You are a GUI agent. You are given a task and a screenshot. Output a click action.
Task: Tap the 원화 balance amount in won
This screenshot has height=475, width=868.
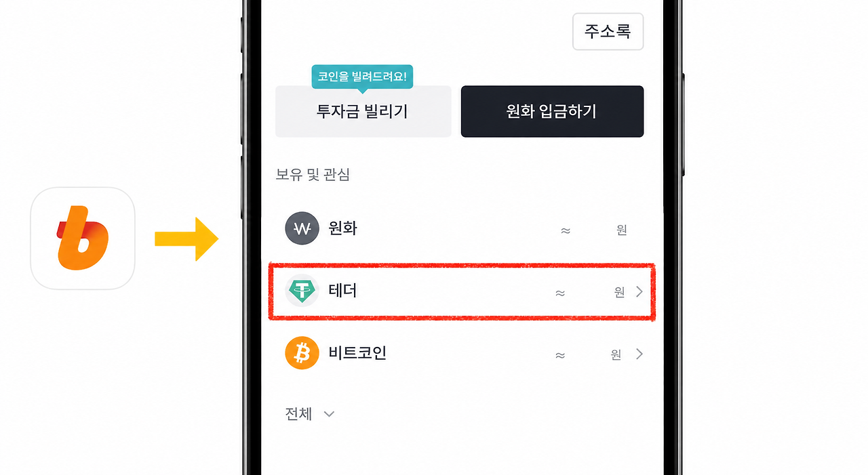[x=594, y=230]
